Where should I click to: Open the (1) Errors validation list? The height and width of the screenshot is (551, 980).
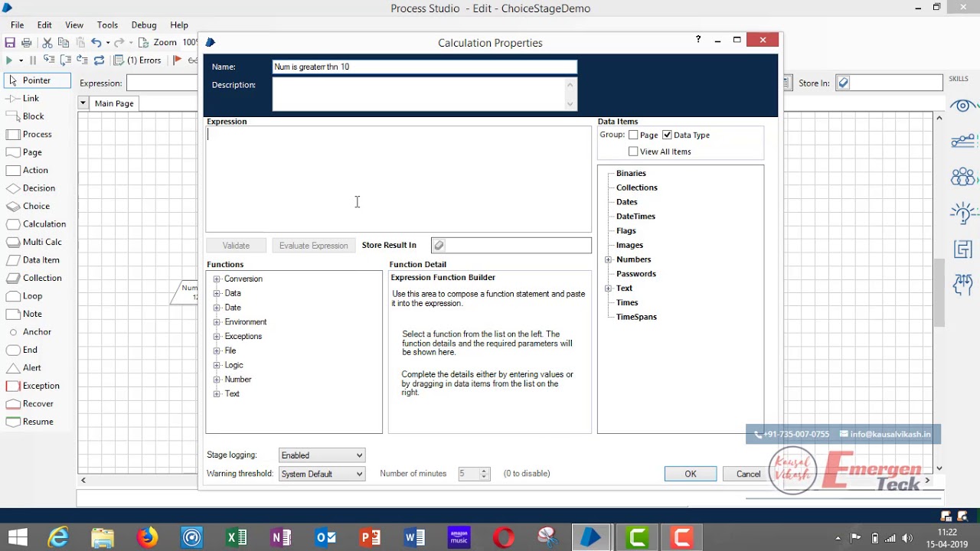point(138,60)
